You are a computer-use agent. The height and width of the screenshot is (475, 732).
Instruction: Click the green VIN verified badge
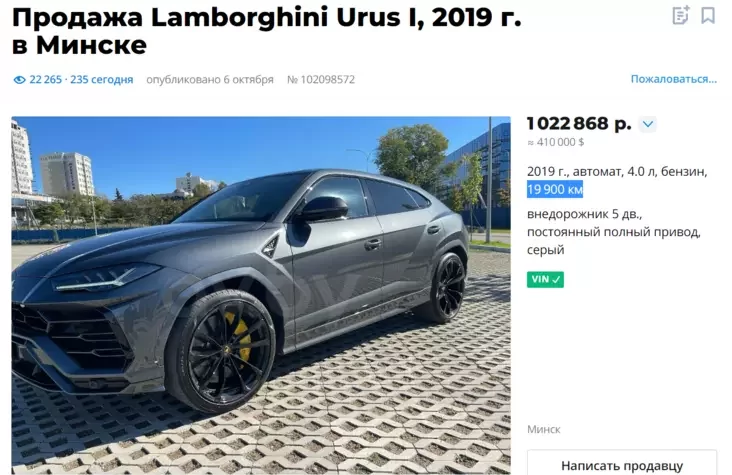[545, 279]
